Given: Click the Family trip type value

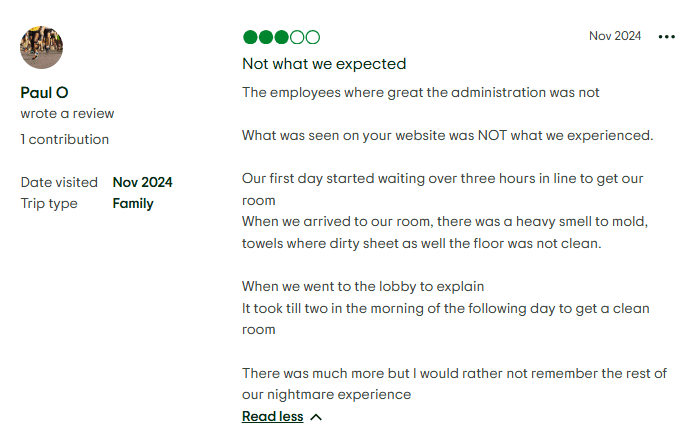Looking at the screenshot, I should point(133,204).
